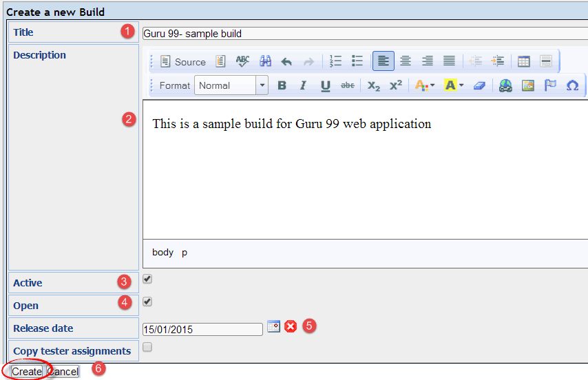Viewport: 588px width, 380px height.
Task: Insert a bulleted list
Action: tap(357, 61)
